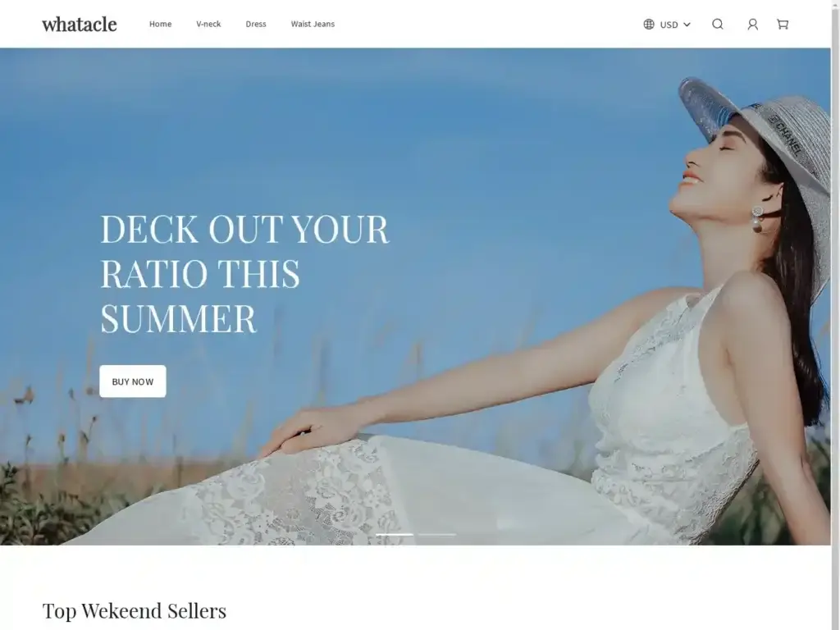
Task: Open the search magnifier icon
Action: pyautogui.click(x=717, y=24)
